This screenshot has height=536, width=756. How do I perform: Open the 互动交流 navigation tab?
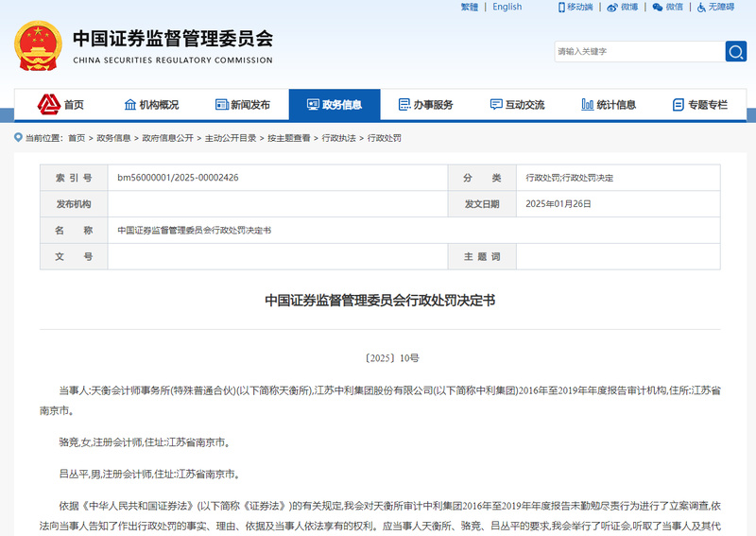(x=517, y=104)
